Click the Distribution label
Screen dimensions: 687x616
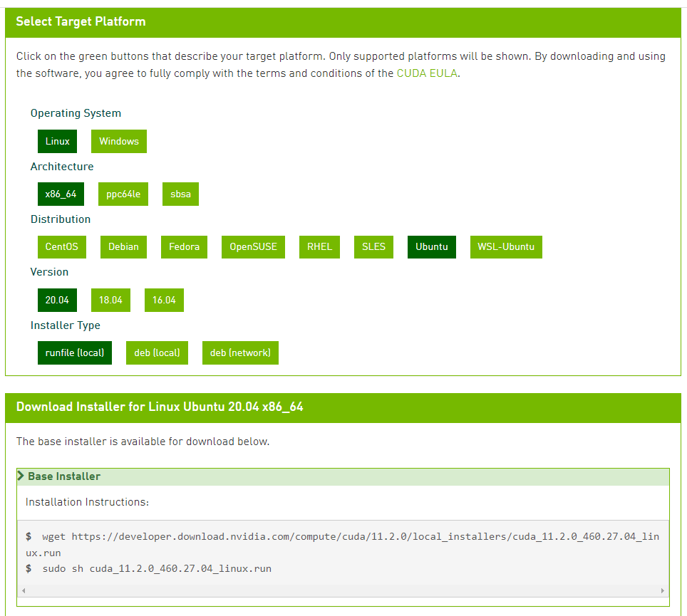point(61,219)
